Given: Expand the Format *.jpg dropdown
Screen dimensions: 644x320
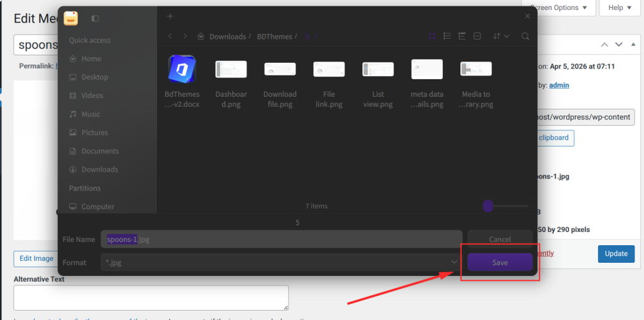Looking at the screenshot, I should pos(454,262).
